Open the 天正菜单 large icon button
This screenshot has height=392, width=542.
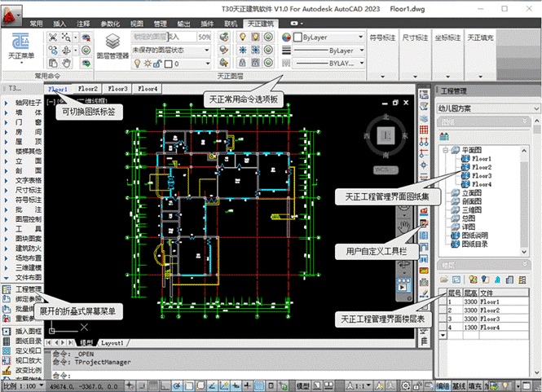click(x=22, y=47)
